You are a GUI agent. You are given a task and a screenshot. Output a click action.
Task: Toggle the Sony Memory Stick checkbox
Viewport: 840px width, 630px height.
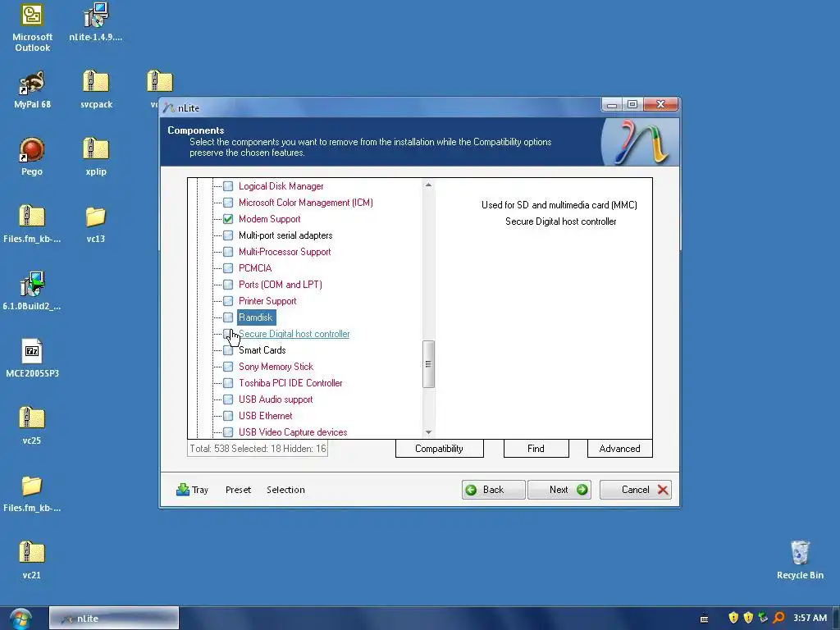click(228, 367)
